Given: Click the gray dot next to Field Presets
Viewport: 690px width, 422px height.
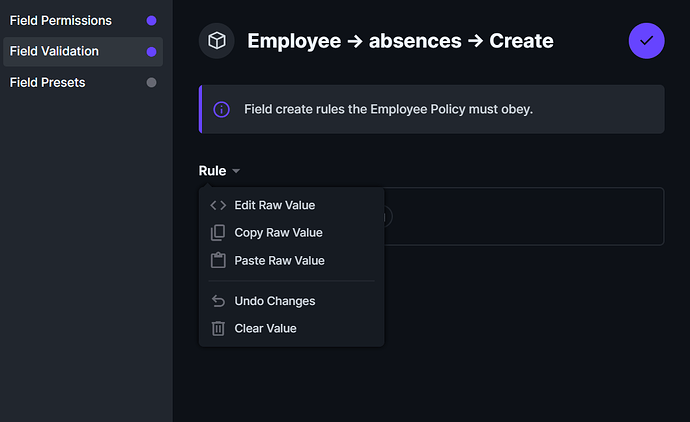Looking at the screenshot, I should 151,83.
